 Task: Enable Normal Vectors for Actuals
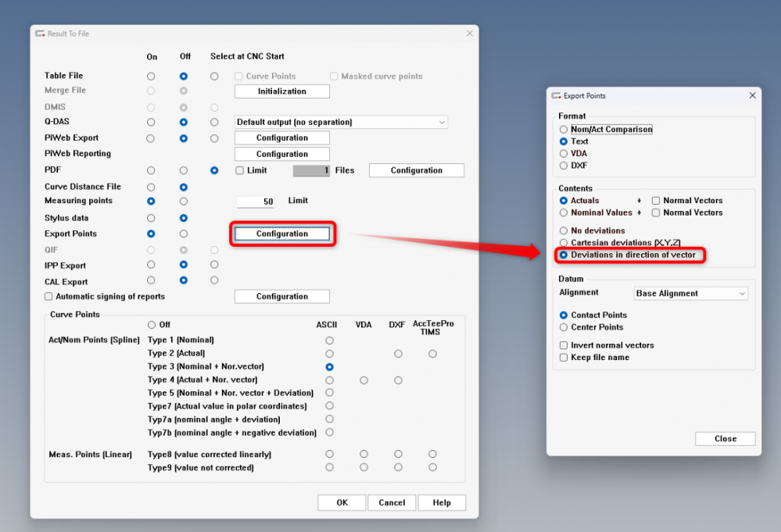(656, 201)
